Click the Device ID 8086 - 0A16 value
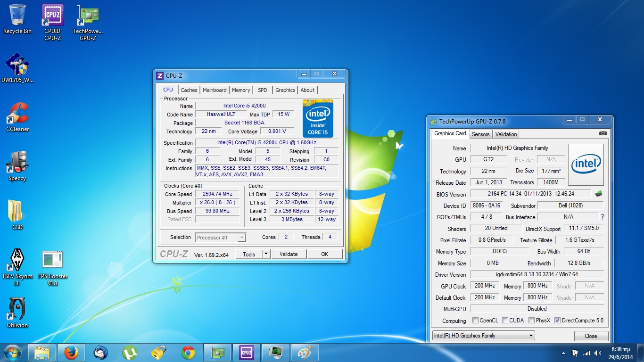Viewport: 644px width, 362px height. [x=487, y=206]
